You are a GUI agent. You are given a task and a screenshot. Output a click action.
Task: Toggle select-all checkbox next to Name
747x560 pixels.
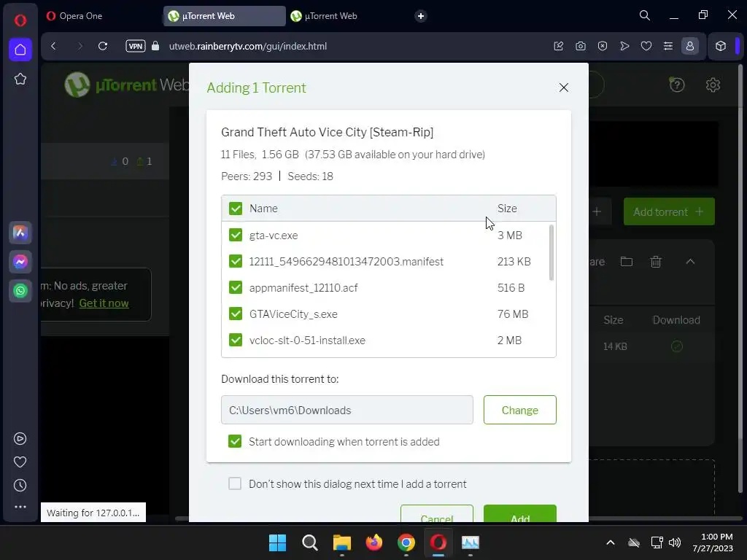(236, 209)
